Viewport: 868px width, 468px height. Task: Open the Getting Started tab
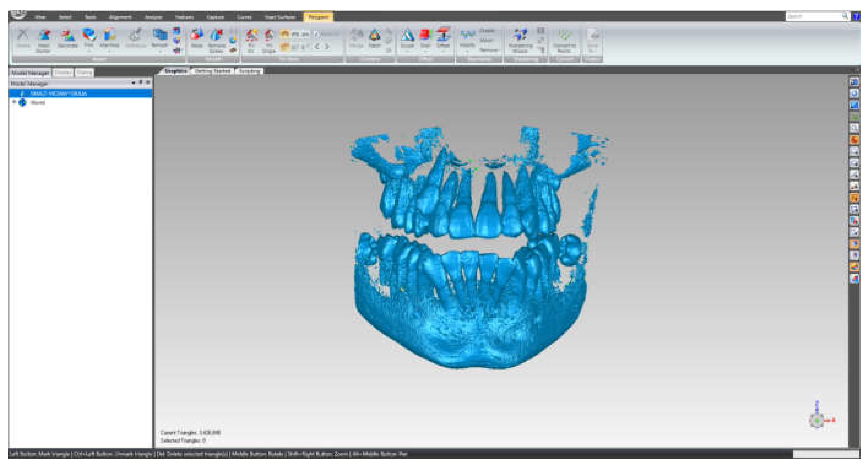[x=213, y=71]
